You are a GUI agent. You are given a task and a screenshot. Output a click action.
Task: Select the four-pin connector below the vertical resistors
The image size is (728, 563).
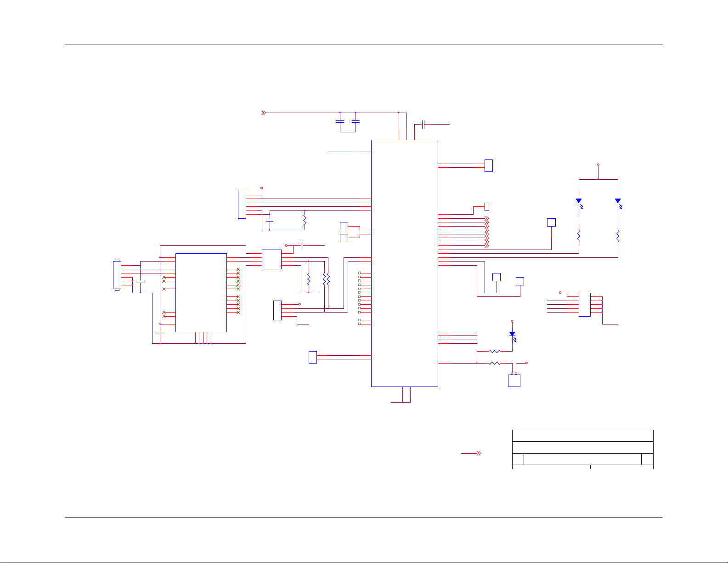(277, 310)
